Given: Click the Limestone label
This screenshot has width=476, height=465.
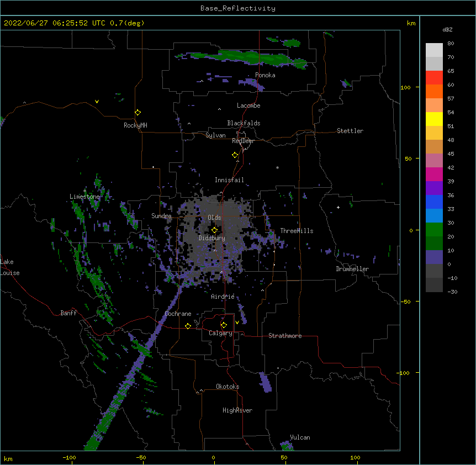Looking at the screenshot, I should point(84,197).
